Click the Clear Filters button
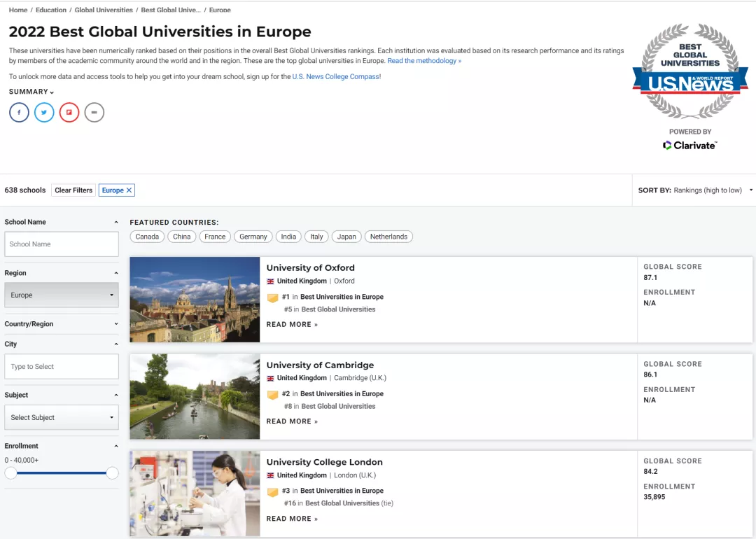The height and width of the screenshot is (539, 756). pyautogui.click(x=73, y=190)
